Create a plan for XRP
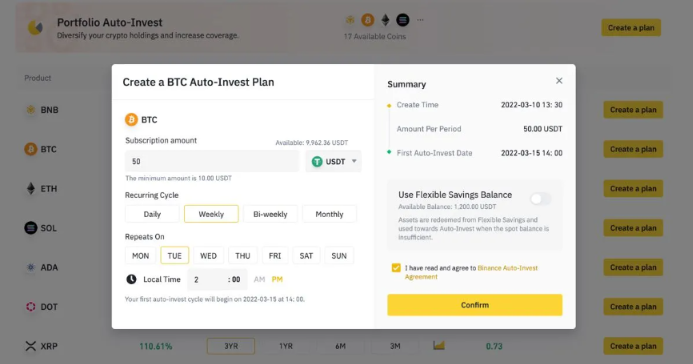This screenshot has height=364, width=693. click(x=633, y=346)
